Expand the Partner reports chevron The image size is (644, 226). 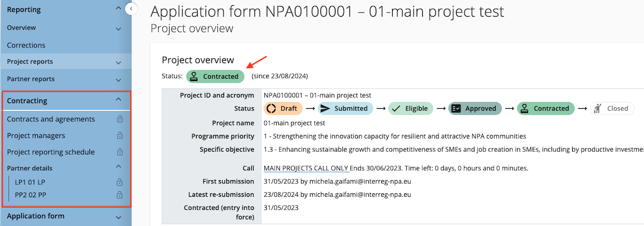tap(118, 80)
